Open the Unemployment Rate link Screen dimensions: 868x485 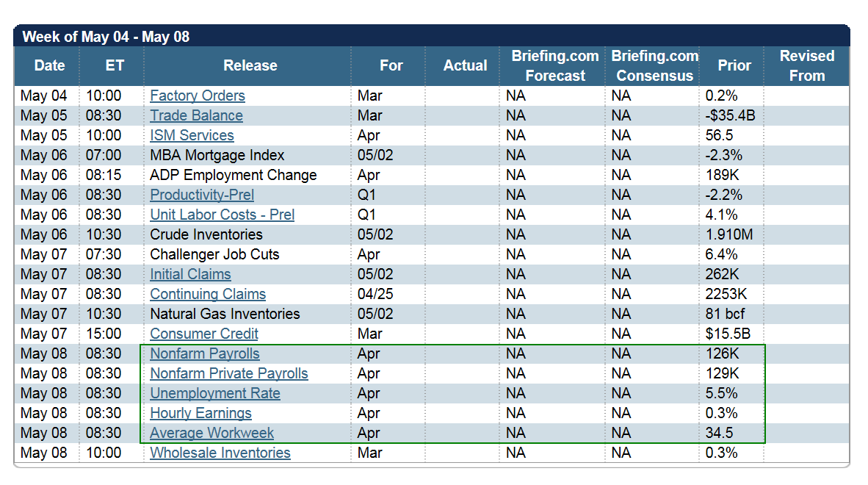215,394
